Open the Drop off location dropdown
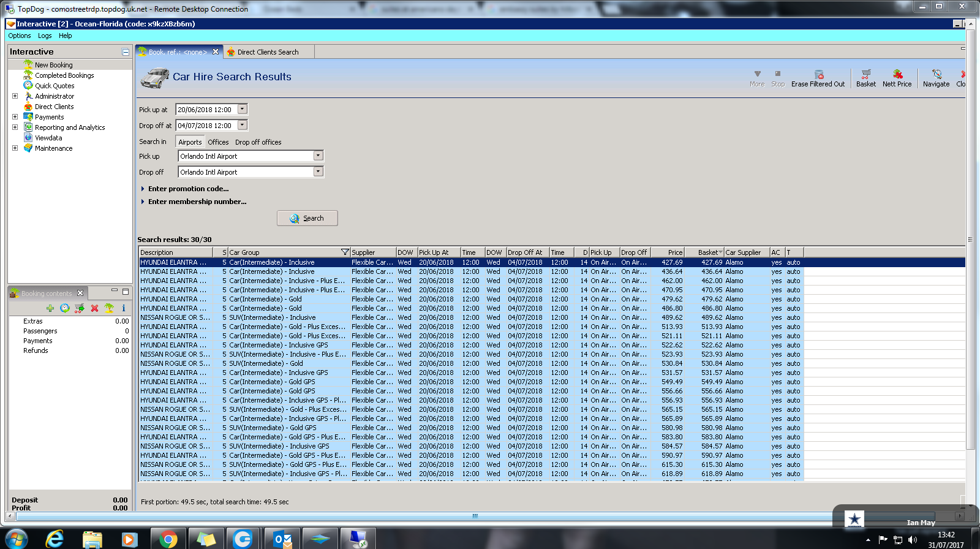This screenshot has height=549, width=980. [318, 172]
